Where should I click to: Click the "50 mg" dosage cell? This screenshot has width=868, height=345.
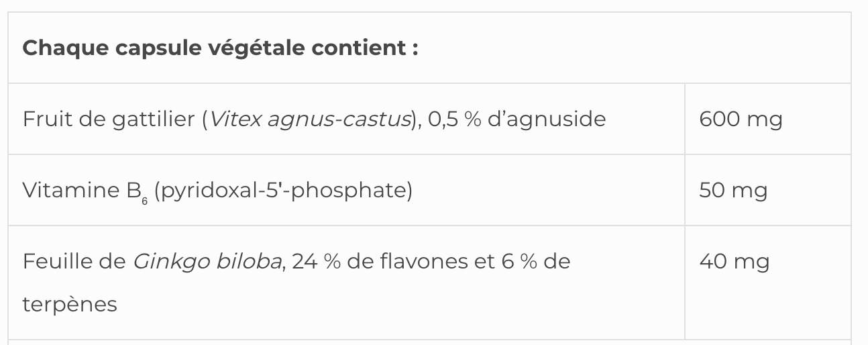[x=733, y=191]
